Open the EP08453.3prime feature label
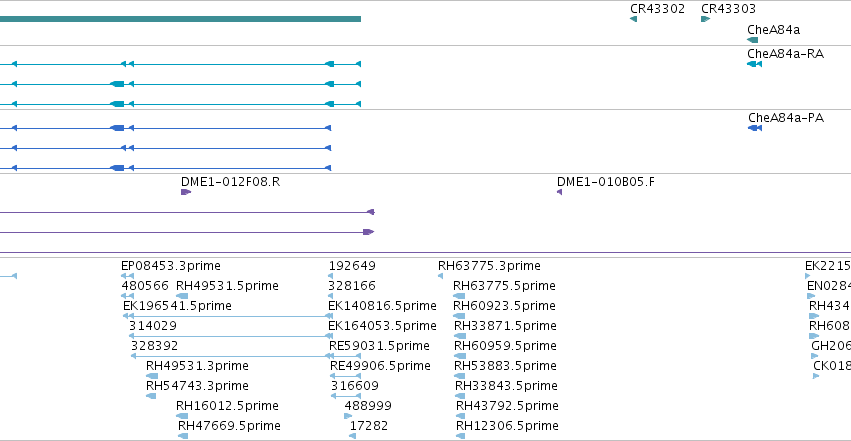 (171, 266)
